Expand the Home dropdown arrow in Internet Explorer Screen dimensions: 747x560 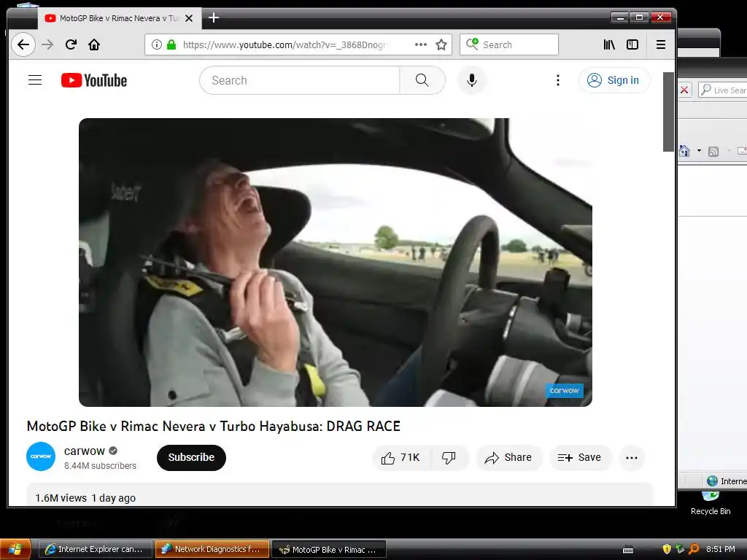tap(699, 151)
